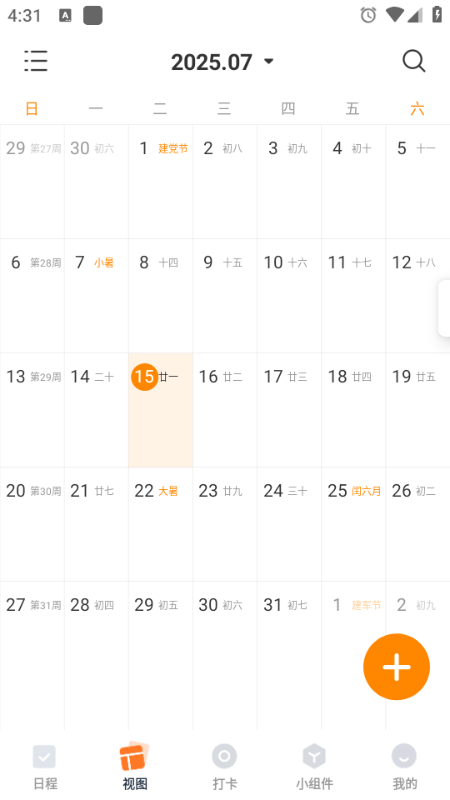The width and height of the screenshot is (450, 800).
Task: Click the dropdown arrow beside 2025.07
Action: (x=269, y=62)
